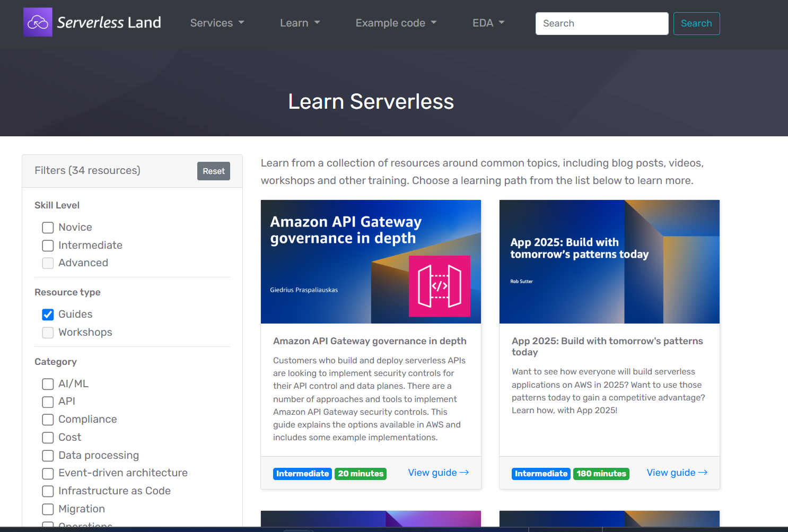Click the 20 minutes badge

[361, 474]
